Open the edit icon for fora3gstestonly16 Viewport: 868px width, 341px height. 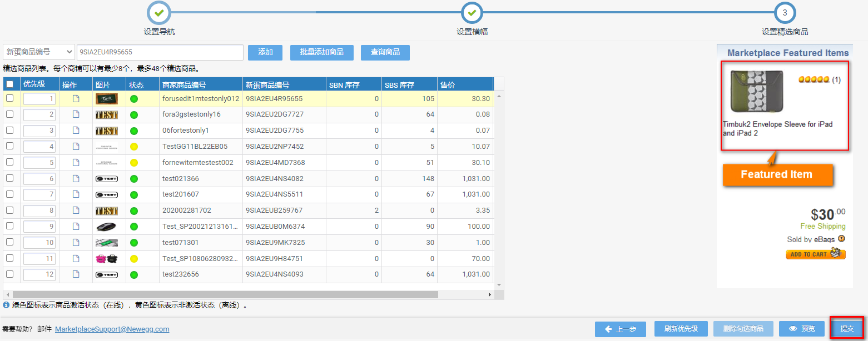tap(76, 114)
